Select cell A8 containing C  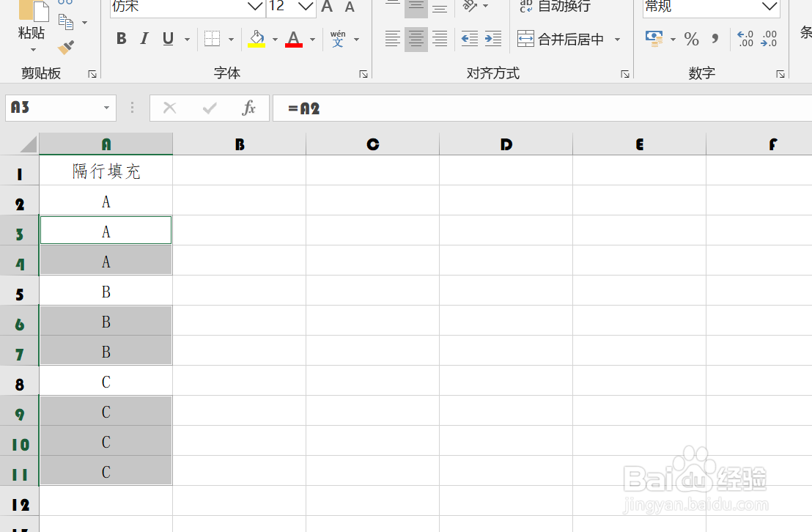(x=106, y=381)
